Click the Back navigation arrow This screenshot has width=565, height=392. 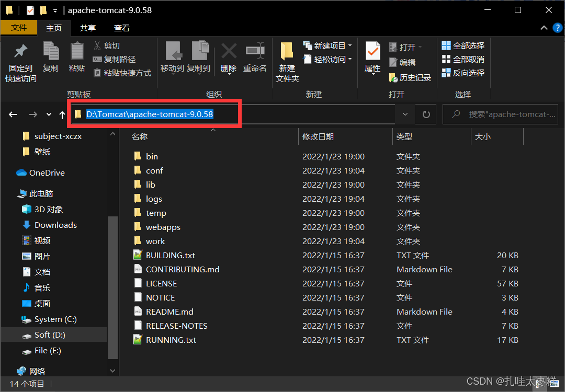point(13,114)
